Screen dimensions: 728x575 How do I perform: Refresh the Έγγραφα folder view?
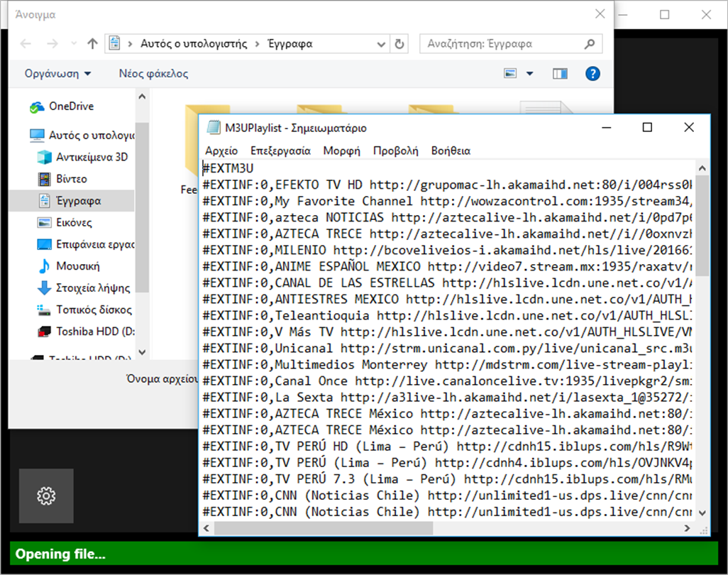click(399, 44)
